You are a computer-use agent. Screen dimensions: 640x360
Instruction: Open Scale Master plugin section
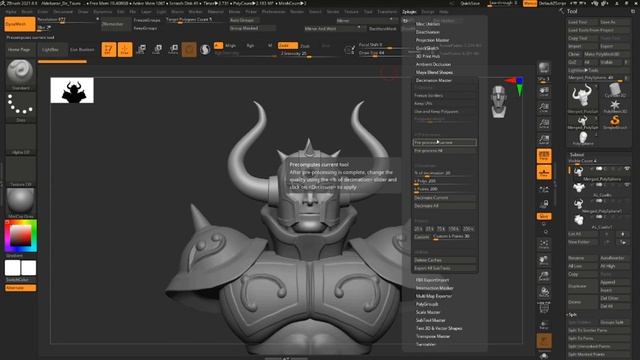click(x=428, y=312)
